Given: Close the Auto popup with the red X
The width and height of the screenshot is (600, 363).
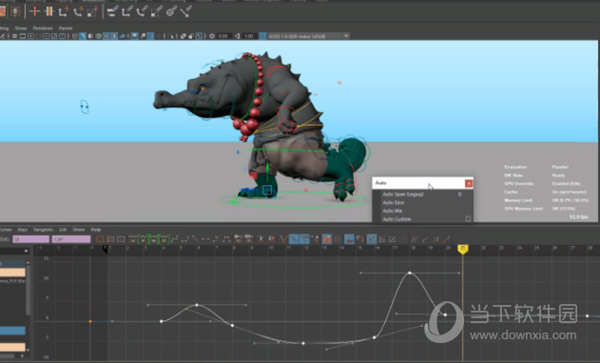Looking at the screenshot, I should tap(468, 184).
